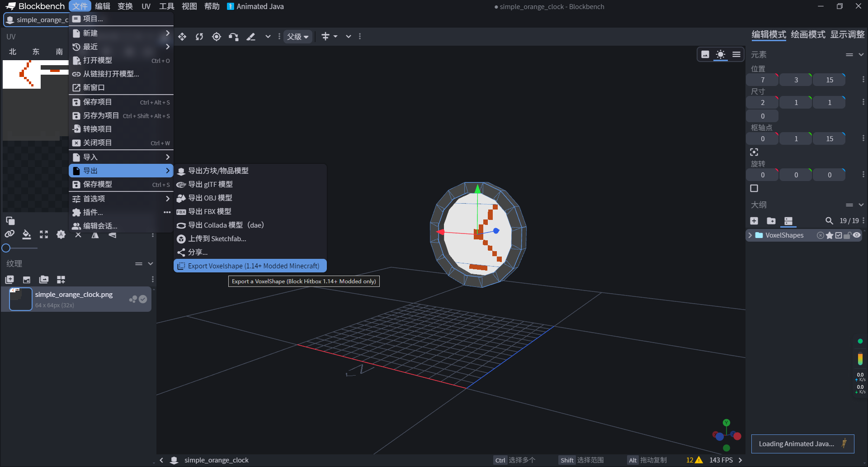Image resolution: width=868 pixels, height=467 pixels.
Task: Expand the 导入 submenu
Action: coord(121,157)
